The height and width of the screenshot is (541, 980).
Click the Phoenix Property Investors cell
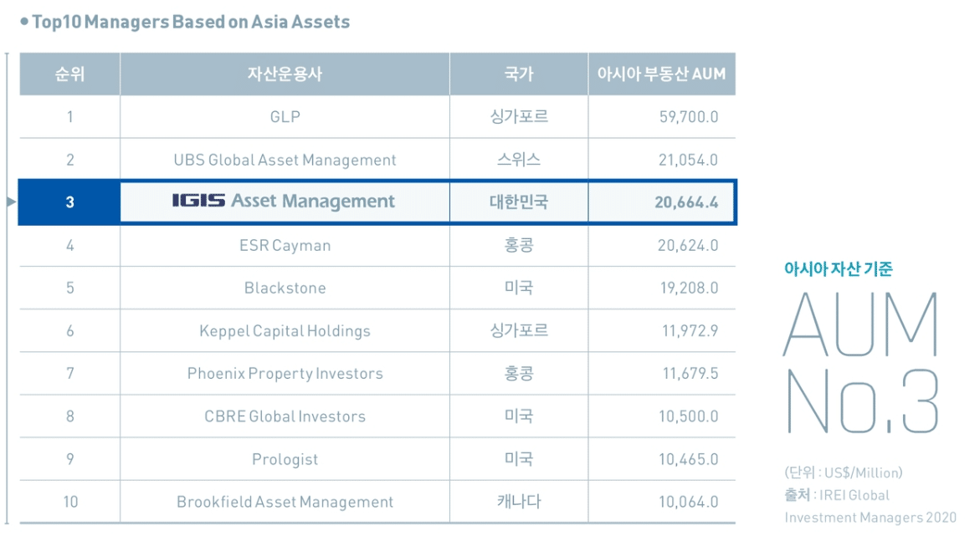(x=285, y=374)
